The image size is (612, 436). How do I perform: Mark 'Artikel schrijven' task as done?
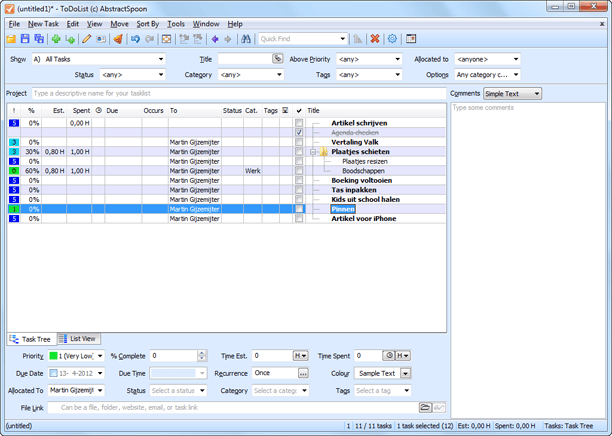(299, 123)
